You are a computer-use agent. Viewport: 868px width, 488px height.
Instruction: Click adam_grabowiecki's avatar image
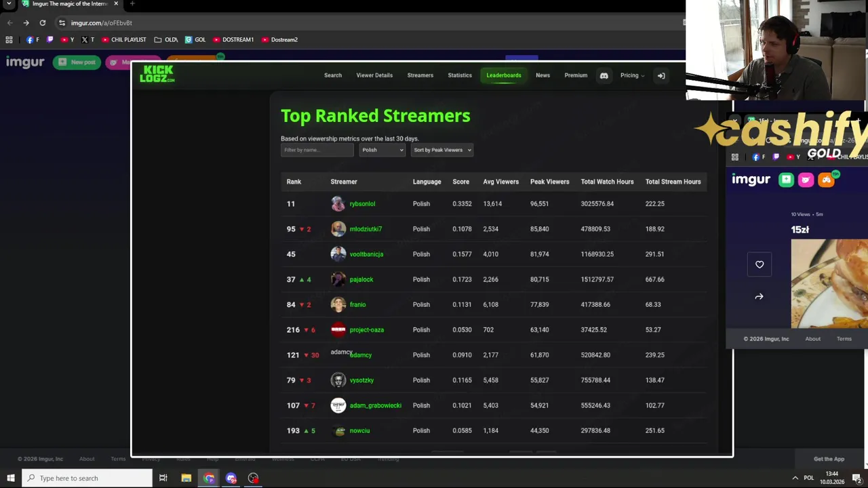coord(338,405)
